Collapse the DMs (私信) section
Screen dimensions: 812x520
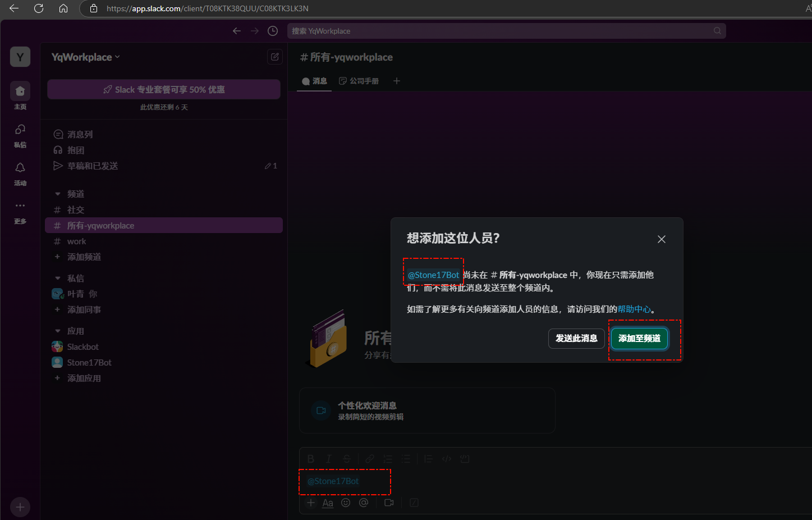[57, 278]
